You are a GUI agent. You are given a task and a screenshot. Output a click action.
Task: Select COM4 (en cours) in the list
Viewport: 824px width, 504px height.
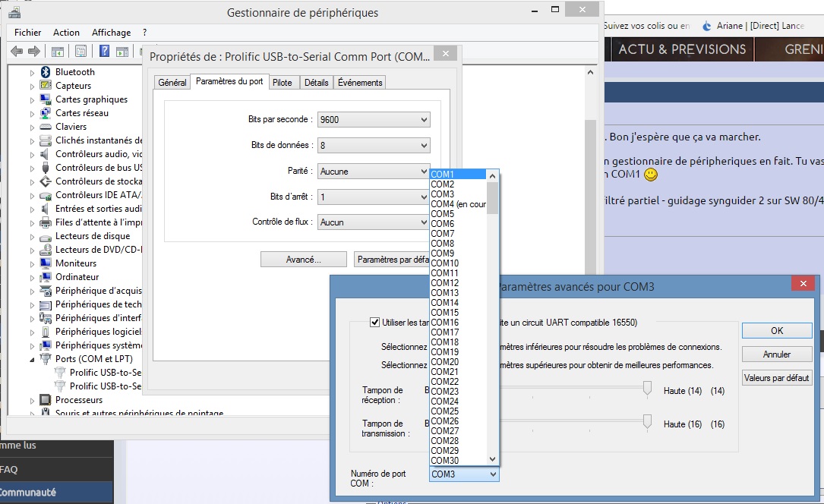(458, 203)
